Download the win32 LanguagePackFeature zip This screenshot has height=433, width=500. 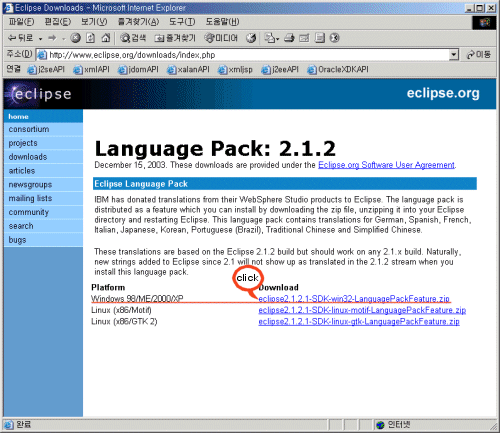tap(354, 299)
